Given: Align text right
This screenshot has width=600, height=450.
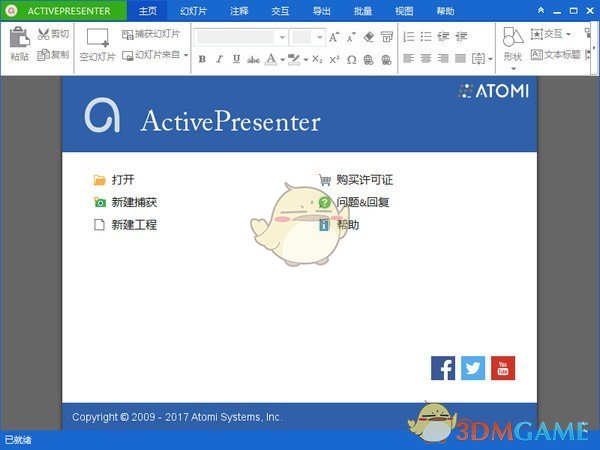Looking at the screenshot, I should point(443,59).
